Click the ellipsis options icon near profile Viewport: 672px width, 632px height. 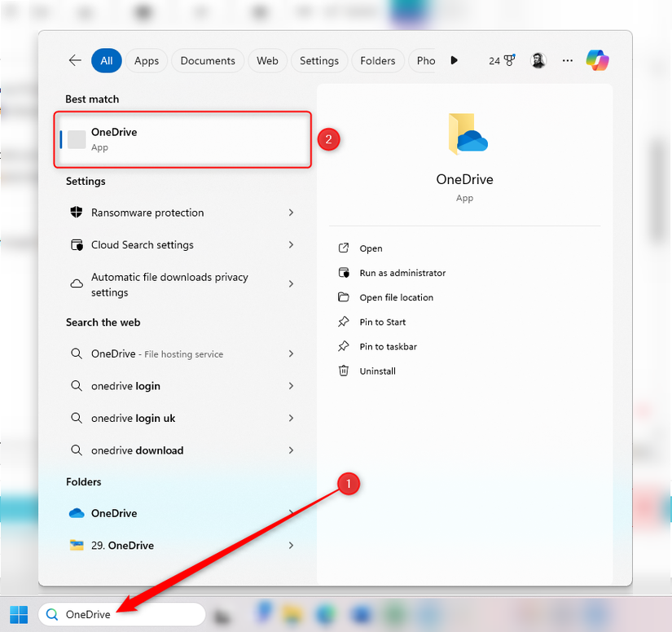coord(567,59)
